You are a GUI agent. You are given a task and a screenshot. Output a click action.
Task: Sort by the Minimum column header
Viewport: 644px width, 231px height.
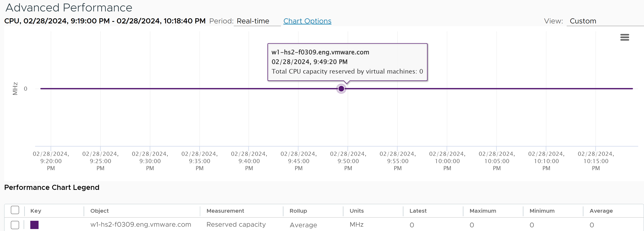[x=542, y=211]
